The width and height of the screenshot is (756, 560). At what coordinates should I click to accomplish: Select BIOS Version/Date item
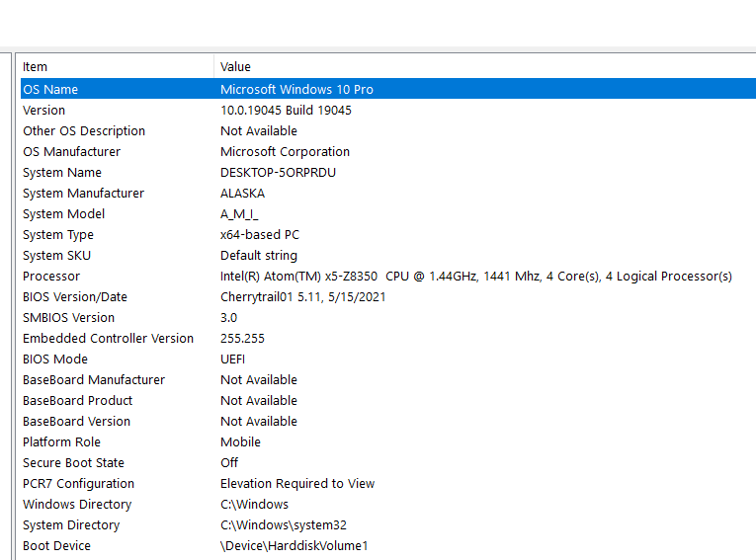pos(75,296)
